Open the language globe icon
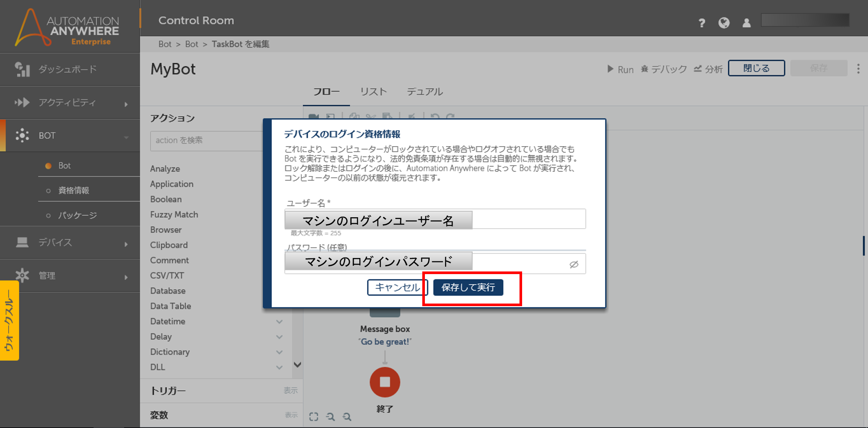The image size is (868, 428). point(724,23)
